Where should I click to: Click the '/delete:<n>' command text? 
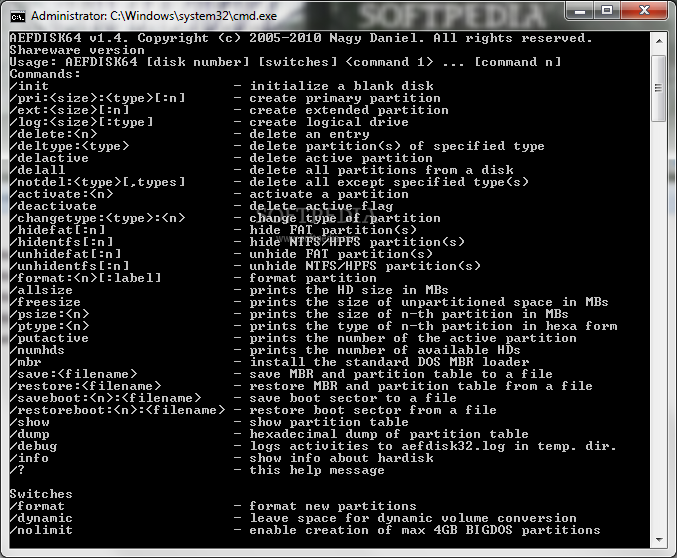(54, 134)
